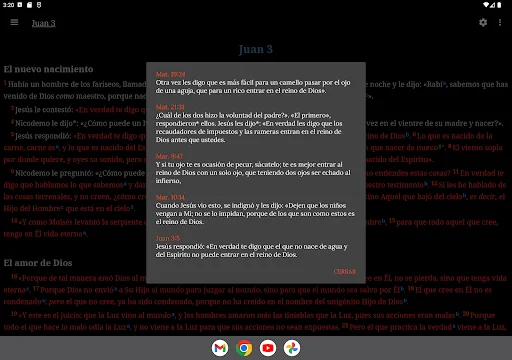Tap the 'El amor de Dios' heading
The width and height of the screenshot is (512, 360).
coord(38,263)
